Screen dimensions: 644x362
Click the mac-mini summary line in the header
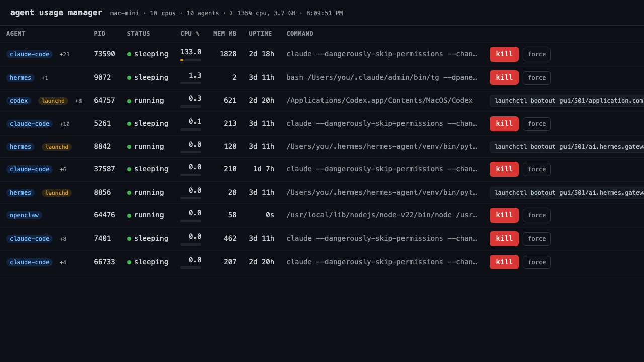[x=226, y=13]
